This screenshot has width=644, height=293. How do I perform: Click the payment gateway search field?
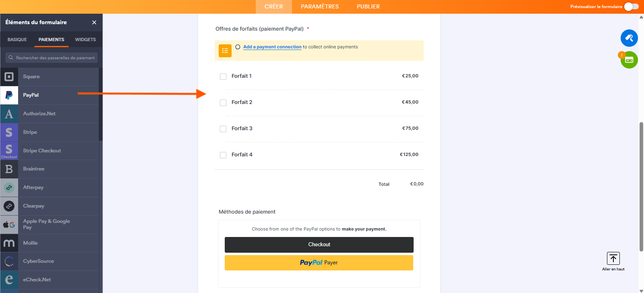52,58
